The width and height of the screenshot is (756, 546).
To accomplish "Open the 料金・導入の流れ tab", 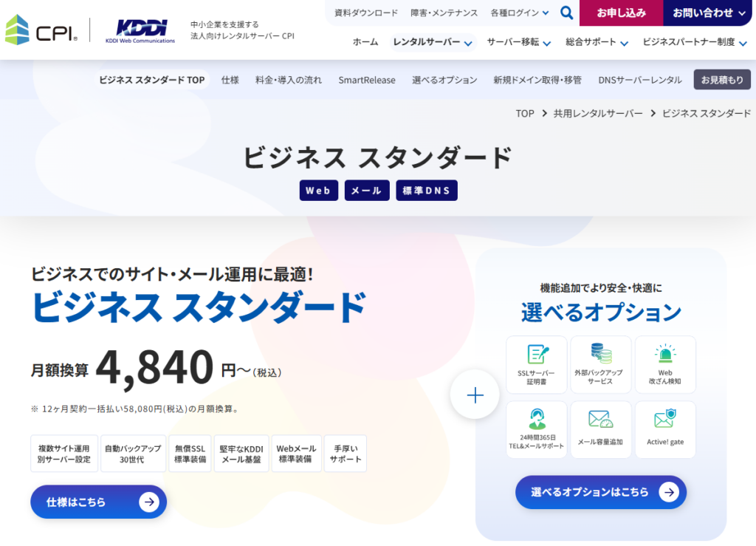I will 289,80.
